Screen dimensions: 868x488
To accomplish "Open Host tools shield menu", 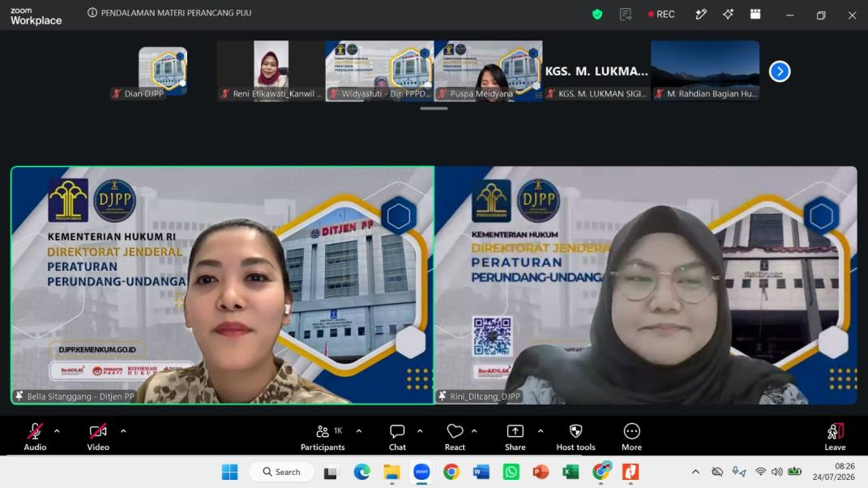I will [575, 436].
